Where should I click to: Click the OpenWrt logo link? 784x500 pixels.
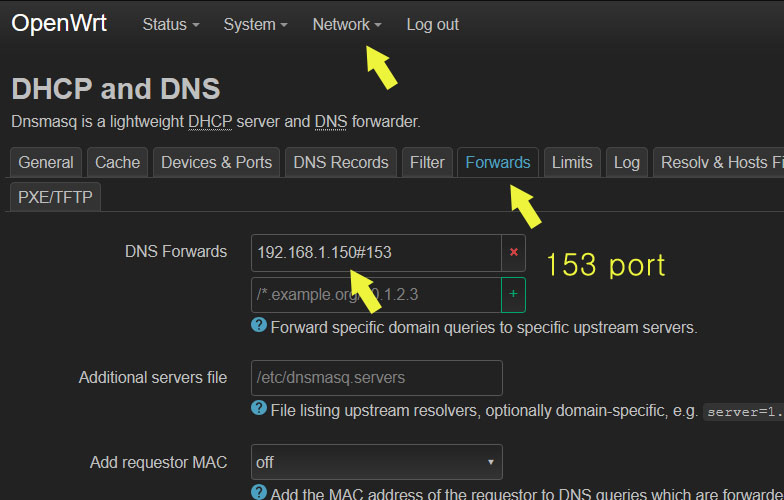pos(59,24)
